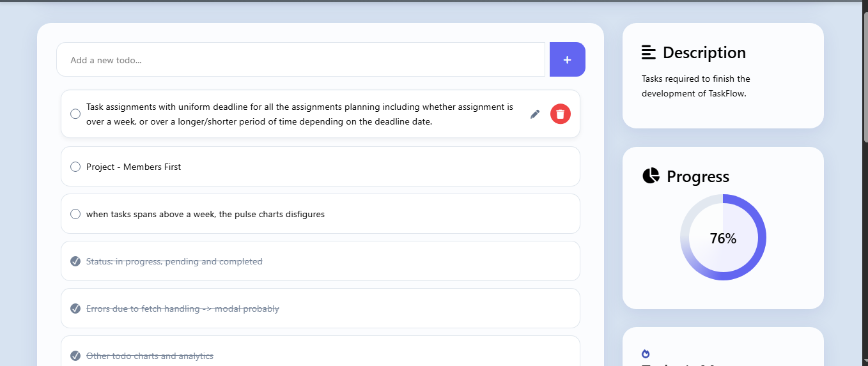Click the pencil edit icon on first task

click(535, 114)
